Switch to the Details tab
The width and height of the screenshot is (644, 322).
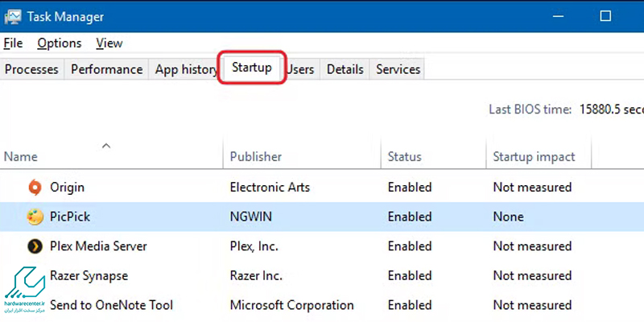[345, 69]
